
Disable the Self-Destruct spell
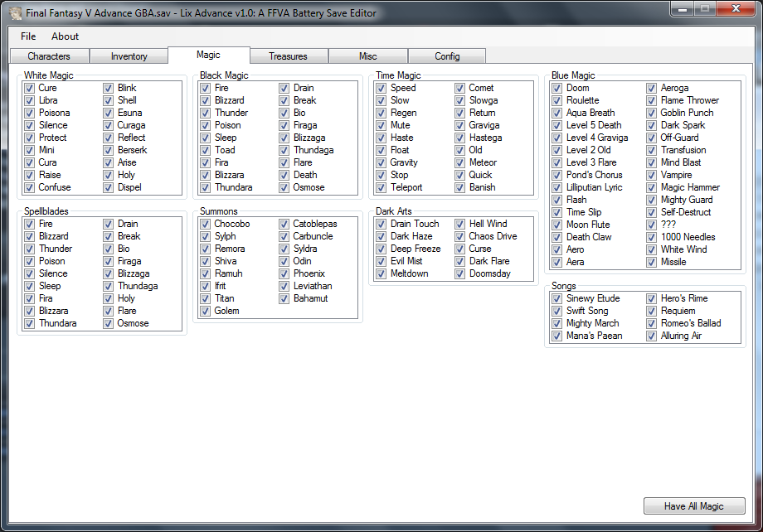pos(651,212)
